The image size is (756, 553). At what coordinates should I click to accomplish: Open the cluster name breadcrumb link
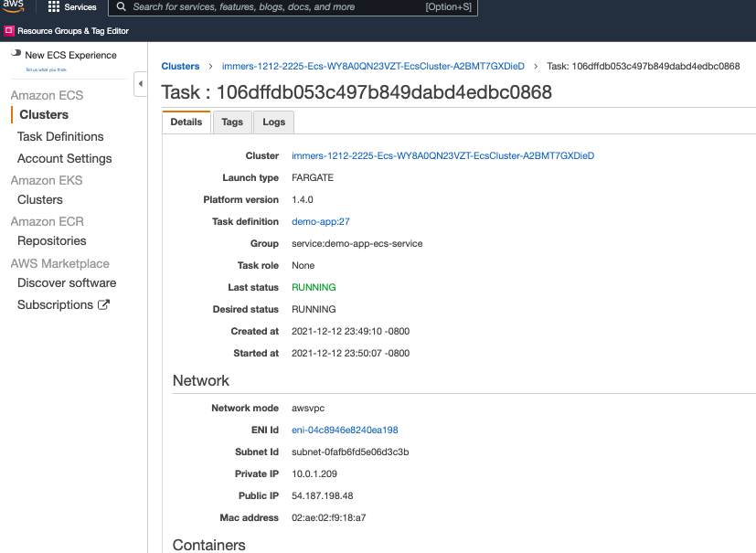(373, 66)
